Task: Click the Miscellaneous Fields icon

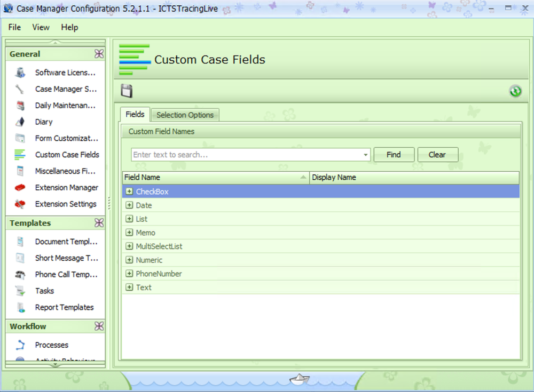Action: click(20, 171)
